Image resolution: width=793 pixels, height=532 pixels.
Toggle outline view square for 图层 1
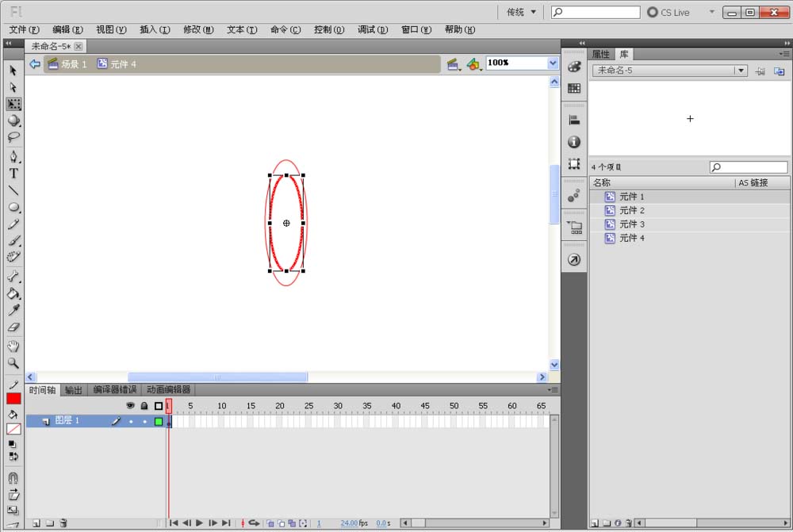coord(159,422)
